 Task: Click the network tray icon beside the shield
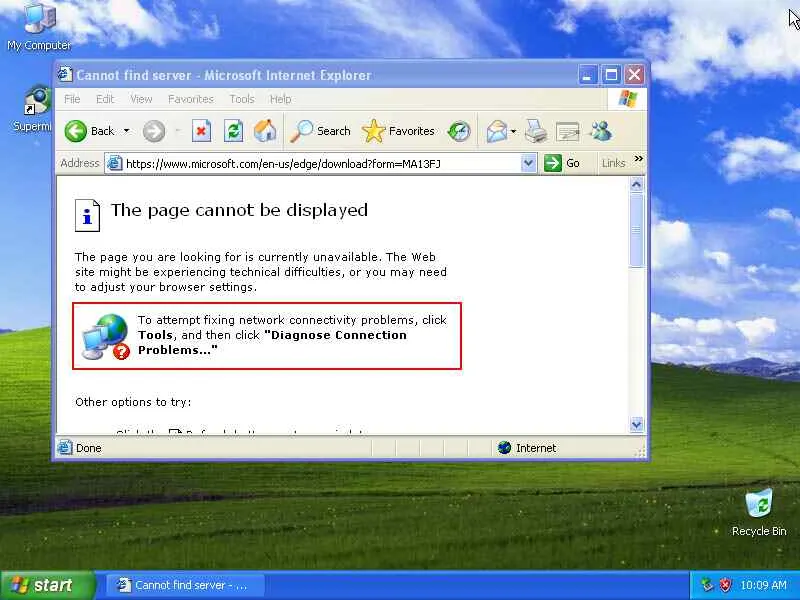(x=707, y=585)
